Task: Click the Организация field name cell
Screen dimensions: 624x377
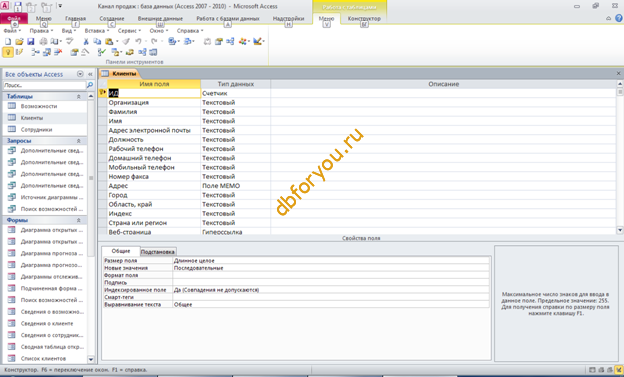Action: click(x=154, y=103)
